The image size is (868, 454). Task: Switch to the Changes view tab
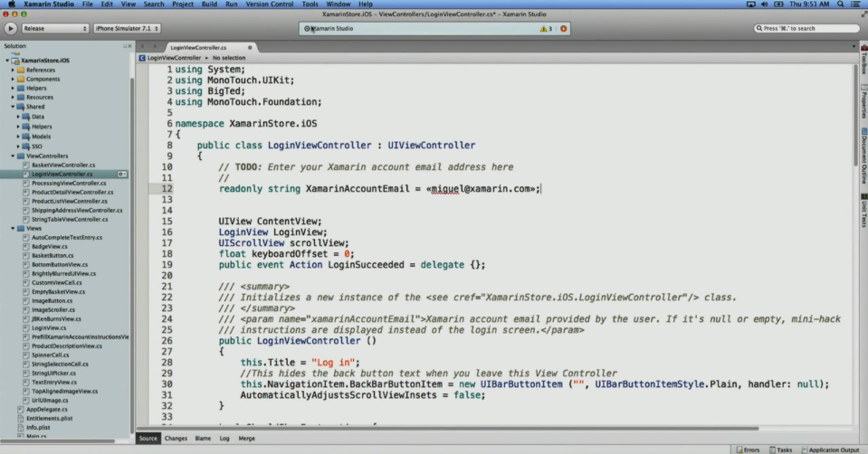click(x=176, y=439)
